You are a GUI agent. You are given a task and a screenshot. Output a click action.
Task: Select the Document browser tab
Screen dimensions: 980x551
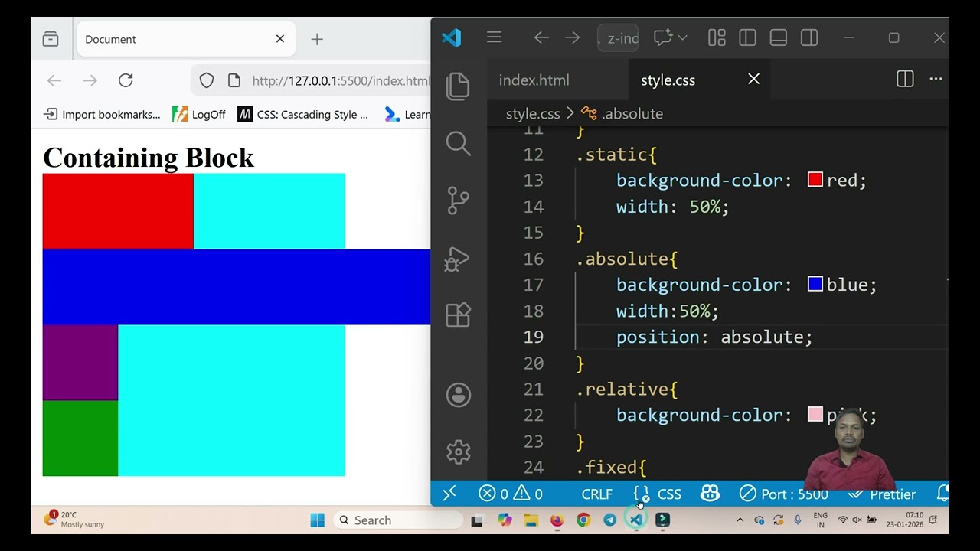tap(186, 39)
